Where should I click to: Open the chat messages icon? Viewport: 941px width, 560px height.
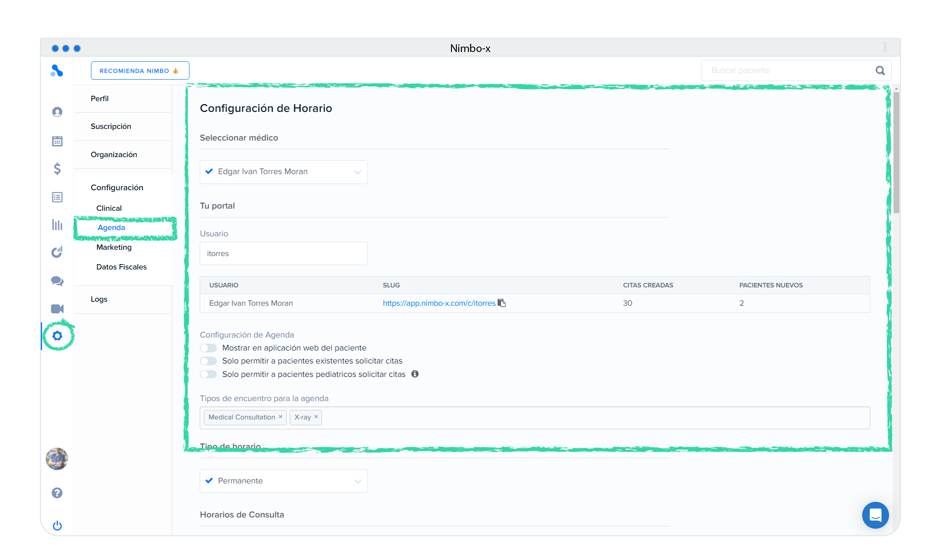pos(57,281)
